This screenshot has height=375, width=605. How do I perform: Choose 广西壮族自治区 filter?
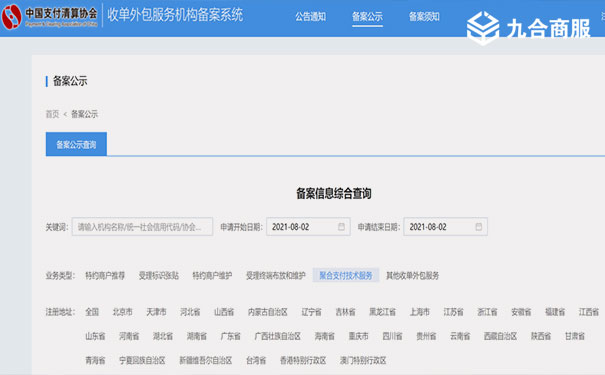(x=278, y=336)
